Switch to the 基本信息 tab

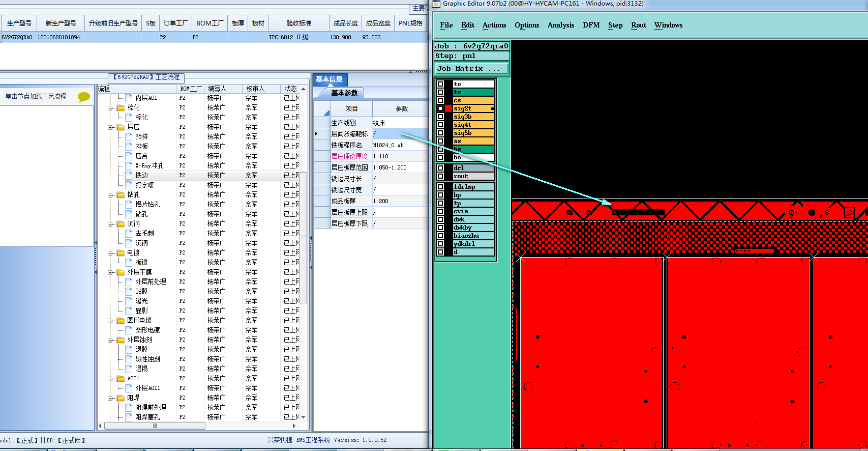(330, 79)
